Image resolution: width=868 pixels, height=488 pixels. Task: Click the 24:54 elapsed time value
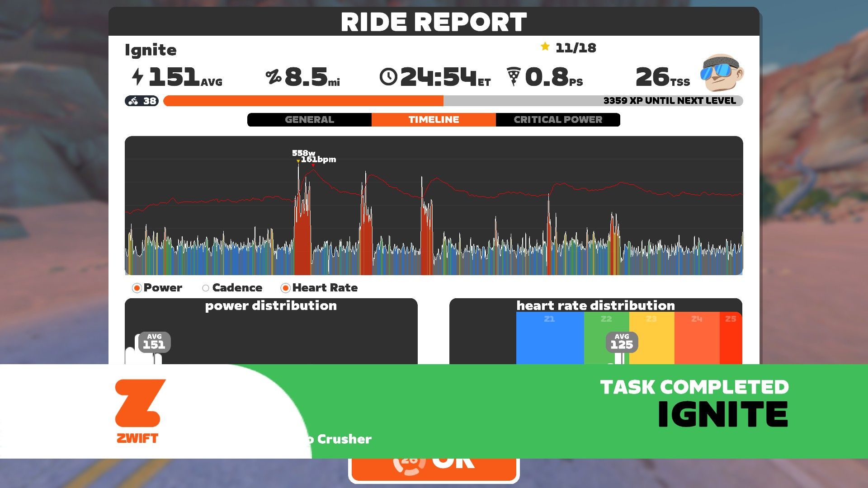pyautogui.click(x=445, y=77)
